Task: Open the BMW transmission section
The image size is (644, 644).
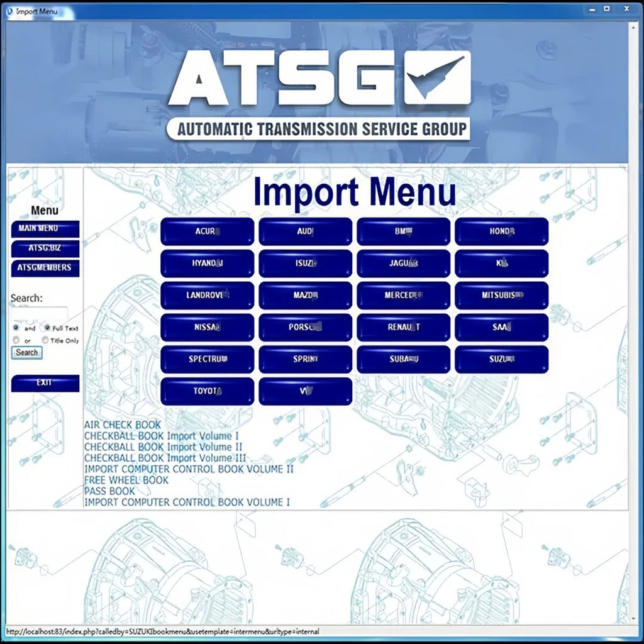Action: coord(403,231)
